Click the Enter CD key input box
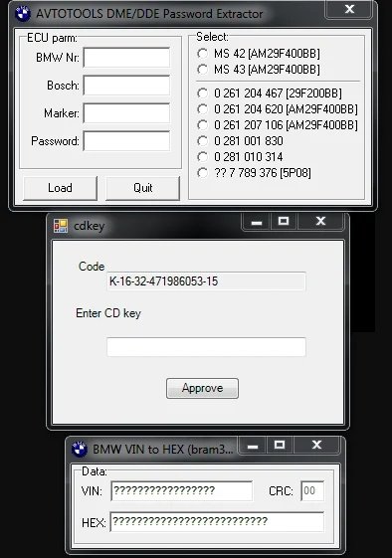 (206, 347)
